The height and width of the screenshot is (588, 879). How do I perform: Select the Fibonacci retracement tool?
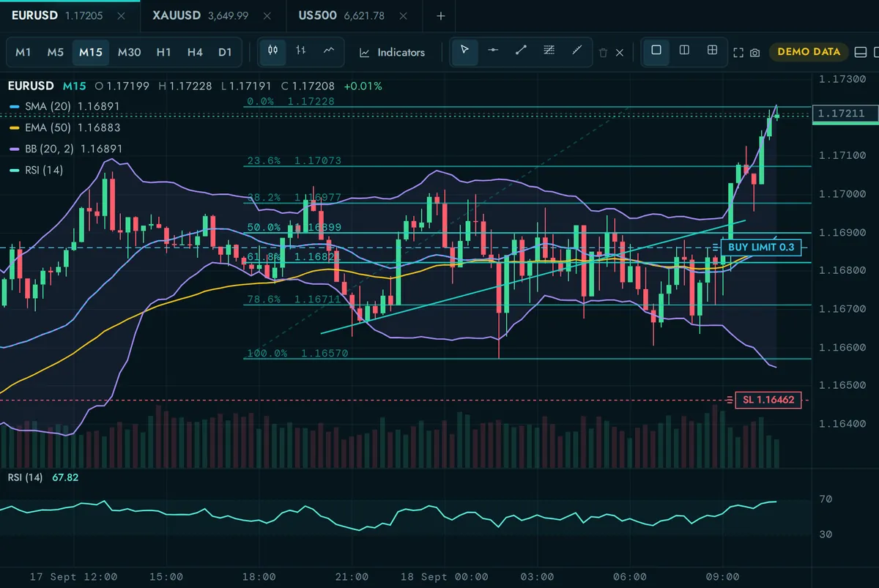[549, 51]
